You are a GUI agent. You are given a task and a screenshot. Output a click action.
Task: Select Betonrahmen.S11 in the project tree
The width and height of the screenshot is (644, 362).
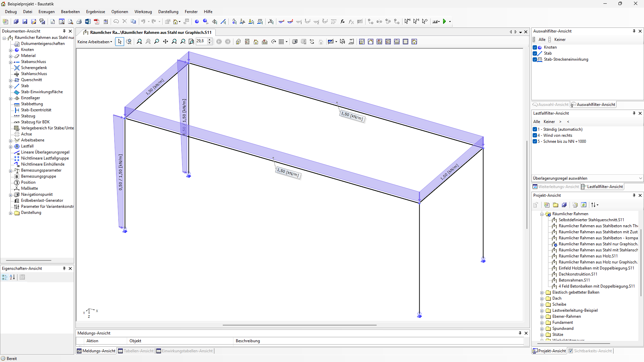click(574, 280)
